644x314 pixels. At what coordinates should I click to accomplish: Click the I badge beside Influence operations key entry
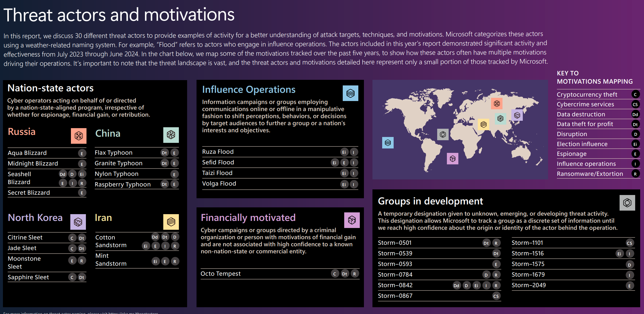click(x=635, y=164)
